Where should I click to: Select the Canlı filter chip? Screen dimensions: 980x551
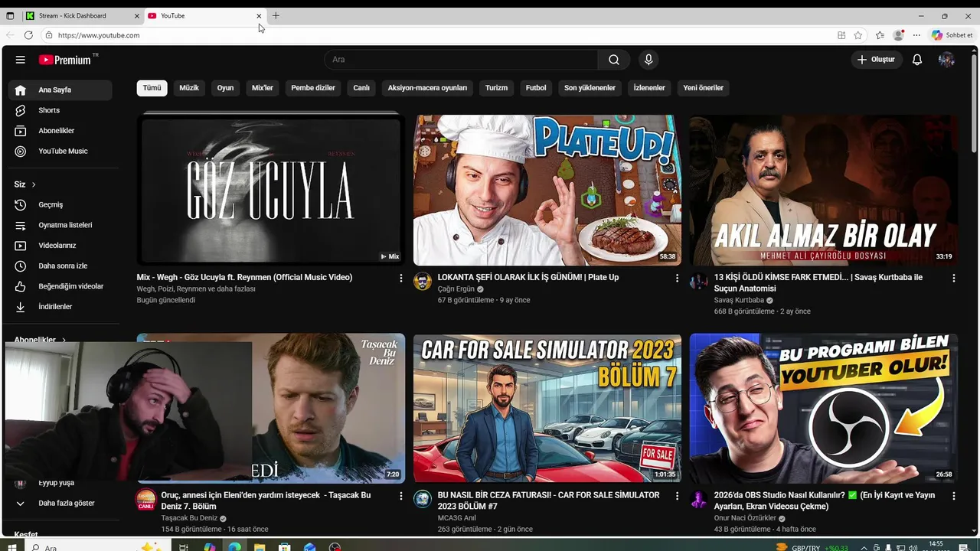point(361,88)
